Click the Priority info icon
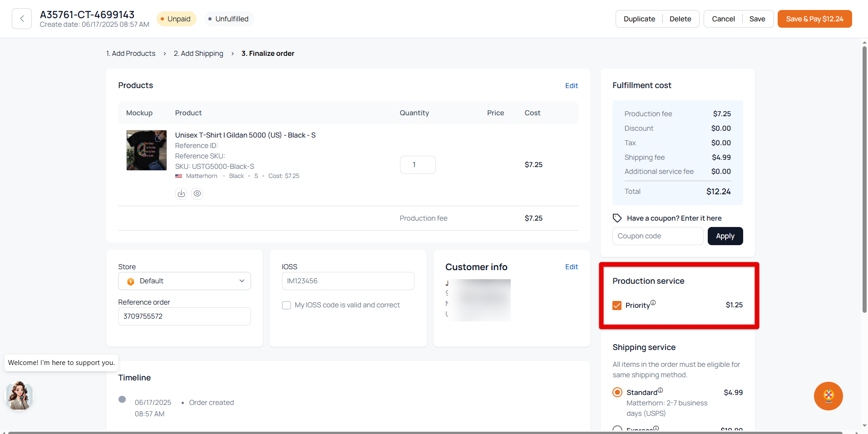 pos(653,303)
